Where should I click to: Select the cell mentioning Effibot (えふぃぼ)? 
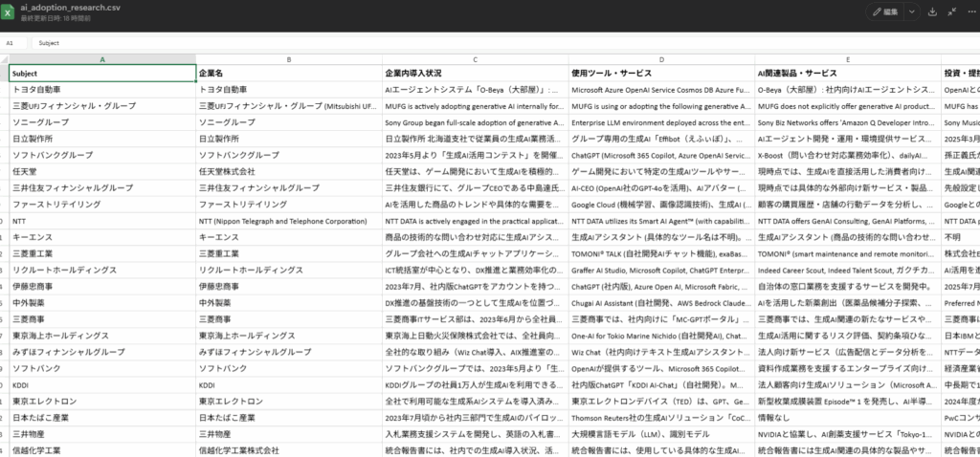[662, 139]
